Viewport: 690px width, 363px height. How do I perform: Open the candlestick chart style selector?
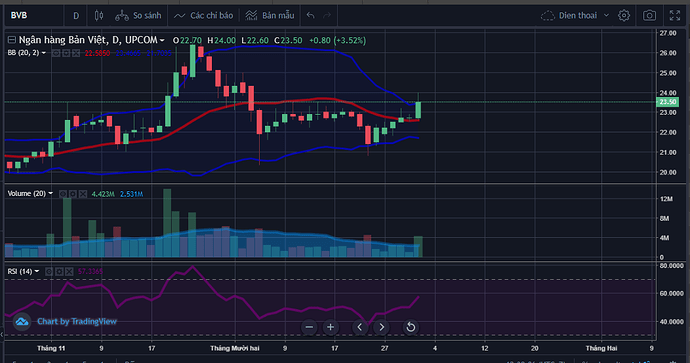coord(99,16)
